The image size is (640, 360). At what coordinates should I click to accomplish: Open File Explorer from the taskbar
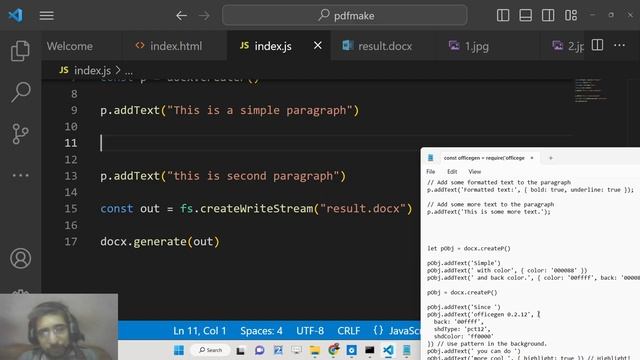click(x=315, y=350)
